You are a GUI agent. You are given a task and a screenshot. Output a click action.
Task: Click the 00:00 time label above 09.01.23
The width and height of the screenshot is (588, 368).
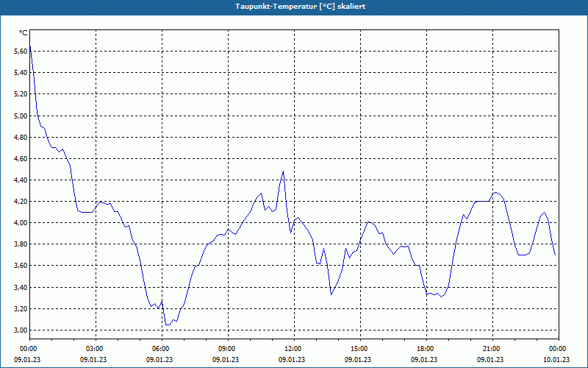coord(28,349)
